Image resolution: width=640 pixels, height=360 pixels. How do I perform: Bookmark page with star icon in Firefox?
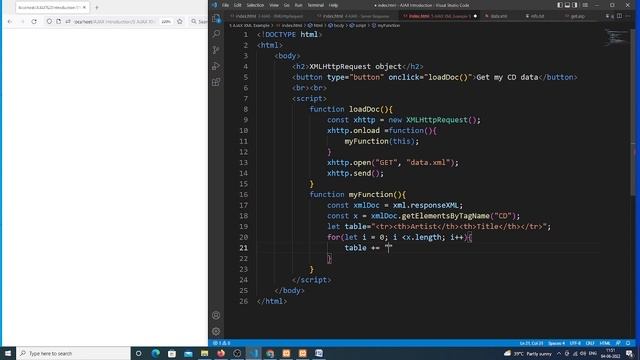pyautogui.click(x=180, y=21)
